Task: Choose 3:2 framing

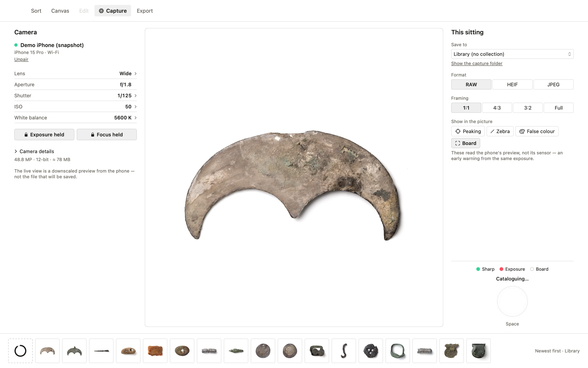Action: pos(528,108)
